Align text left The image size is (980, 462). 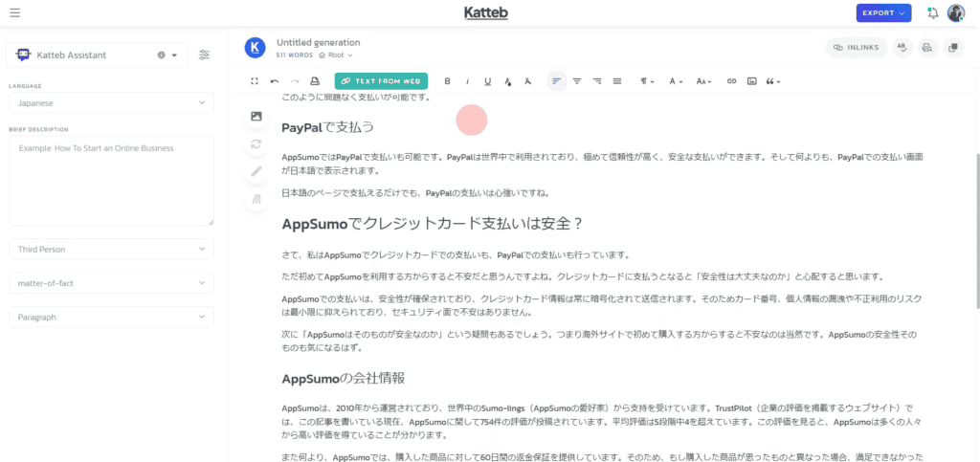[x=556, y=81]
